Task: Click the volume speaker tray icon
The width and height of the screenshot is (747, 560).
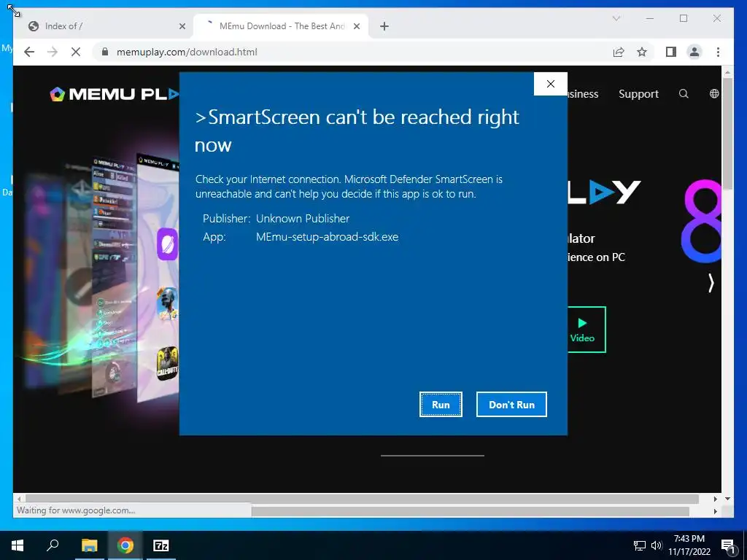Action: [x=657, y=545]
